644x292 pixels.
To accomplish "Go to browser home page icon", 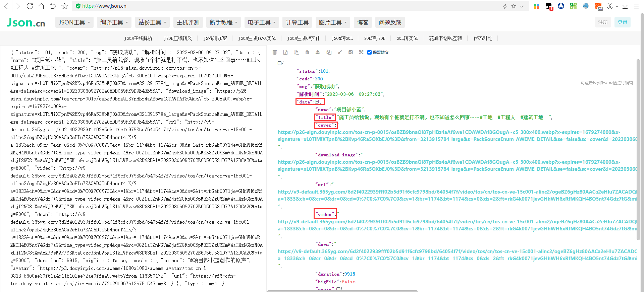I will [x=41, y=6].
